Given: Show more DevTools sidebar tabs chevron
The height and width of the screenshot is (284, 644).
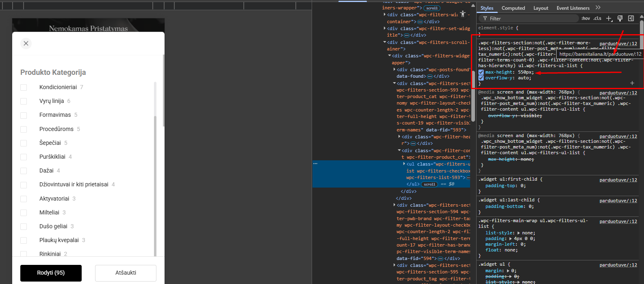Looking at the screenshot, I should pyautogui.click(x=598, y=8).
